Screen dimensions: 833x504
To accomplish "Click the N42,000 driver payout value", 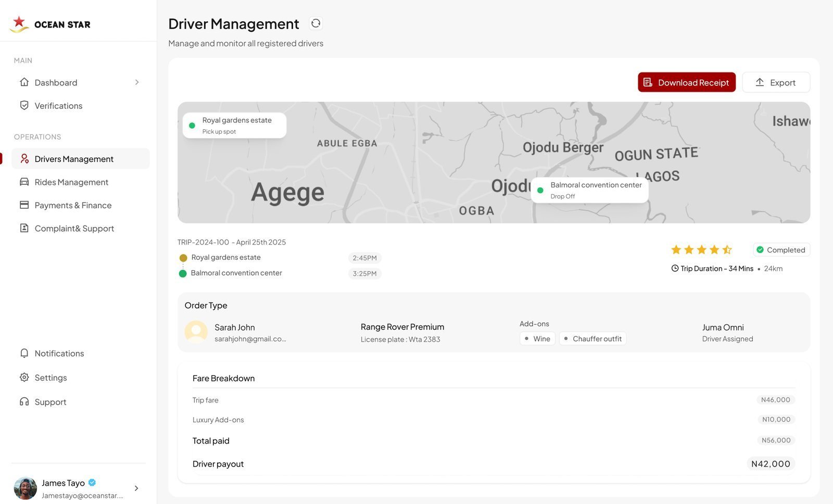I will (x=771, y=464).
